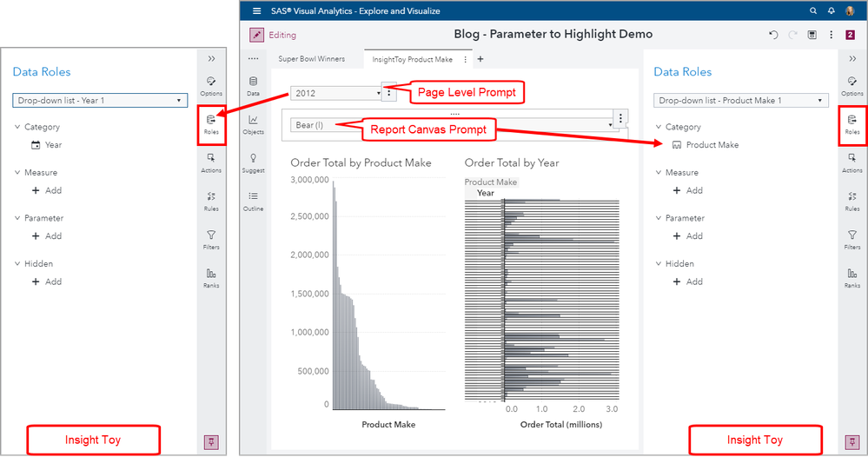
Task: Open Drop-down list - Product Make 1 selector
Action: click(x=740, y=100)
